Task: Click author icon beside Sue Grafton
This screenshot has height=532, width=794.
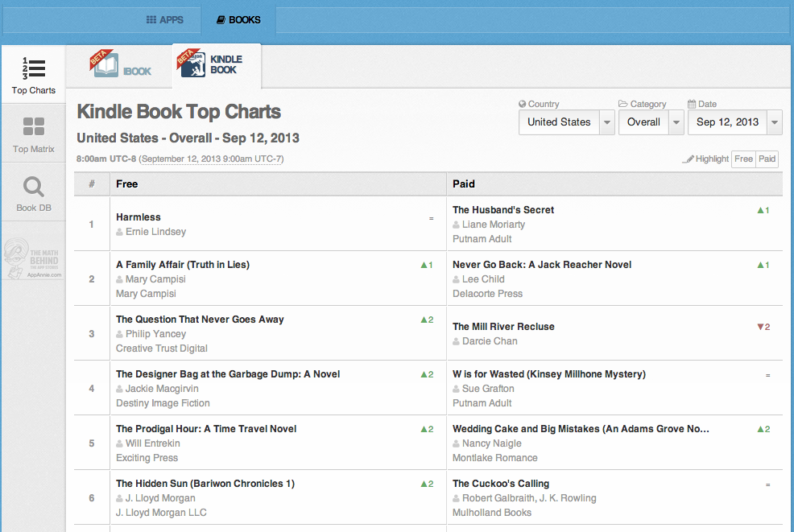Action: [x=457, y=389]
